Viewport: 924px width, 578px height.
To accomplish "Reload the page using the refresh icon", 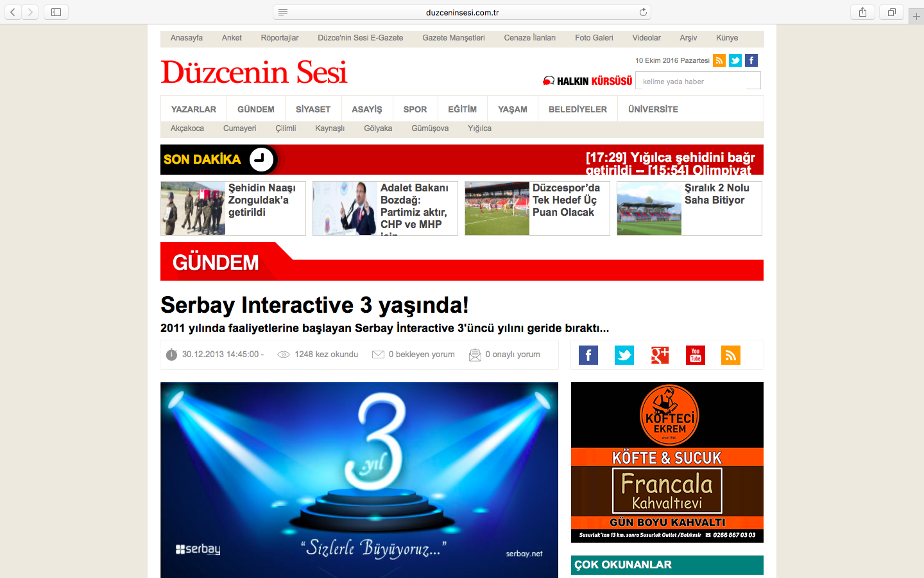I will (x=643, y=12).
